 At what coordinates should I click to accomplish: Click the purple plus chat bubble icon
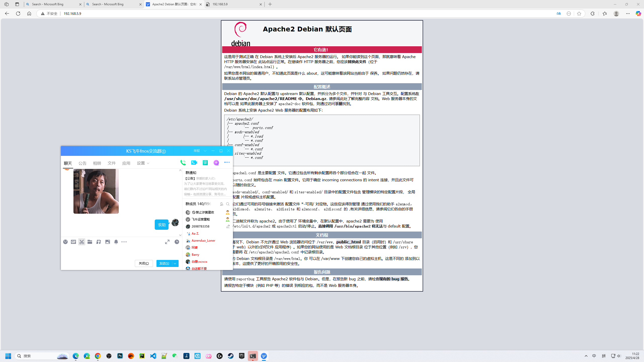coord(216,163)
